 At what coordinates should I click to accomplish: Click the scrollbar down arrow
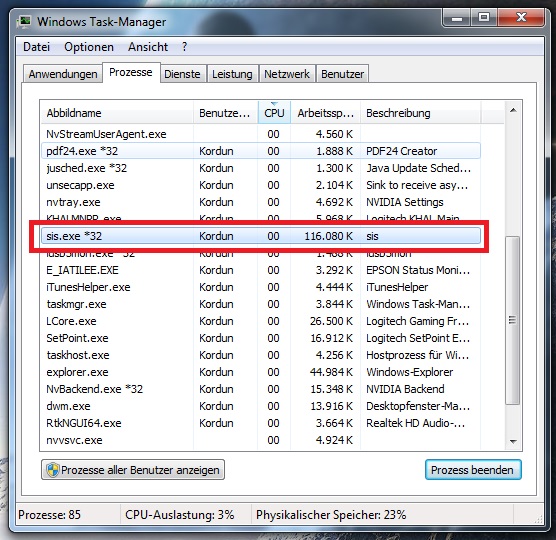coord(513,441)
